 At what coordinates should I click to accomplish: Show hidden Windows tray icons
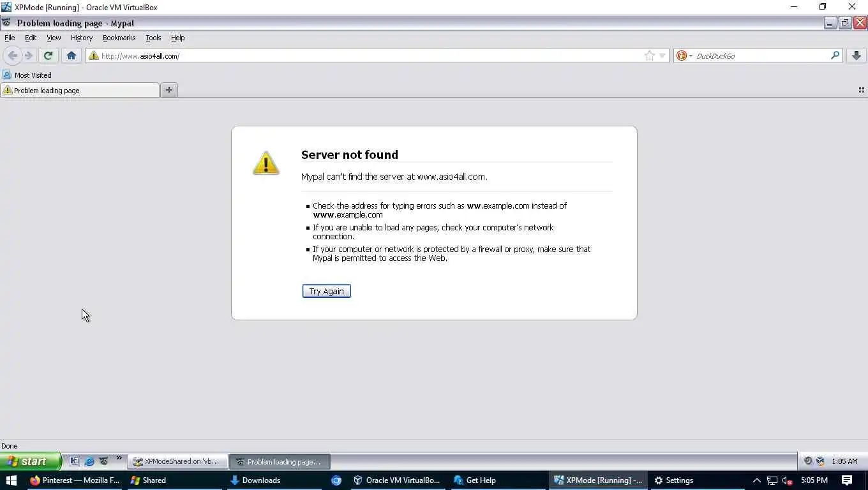click(x=757, y=480)
